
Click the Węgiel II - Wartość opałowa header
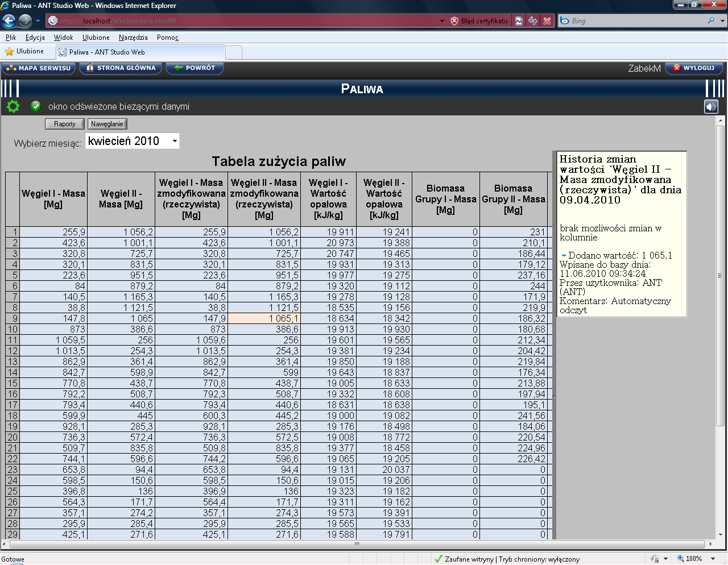coord(384,199)
